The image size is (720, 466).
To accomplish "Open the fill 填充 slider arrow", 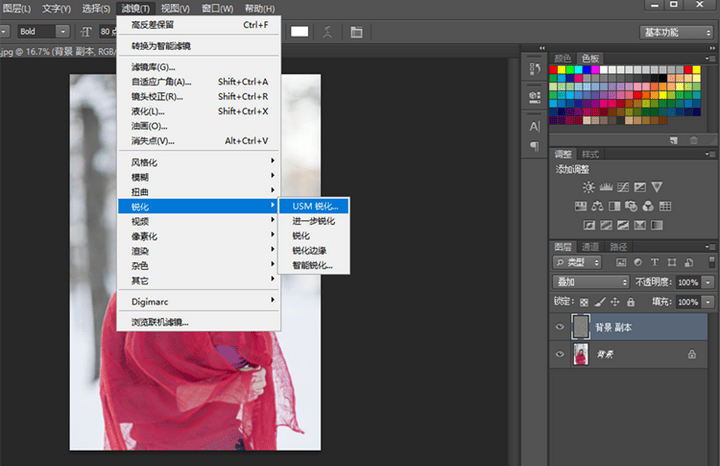I will click(x=709, y=302).
